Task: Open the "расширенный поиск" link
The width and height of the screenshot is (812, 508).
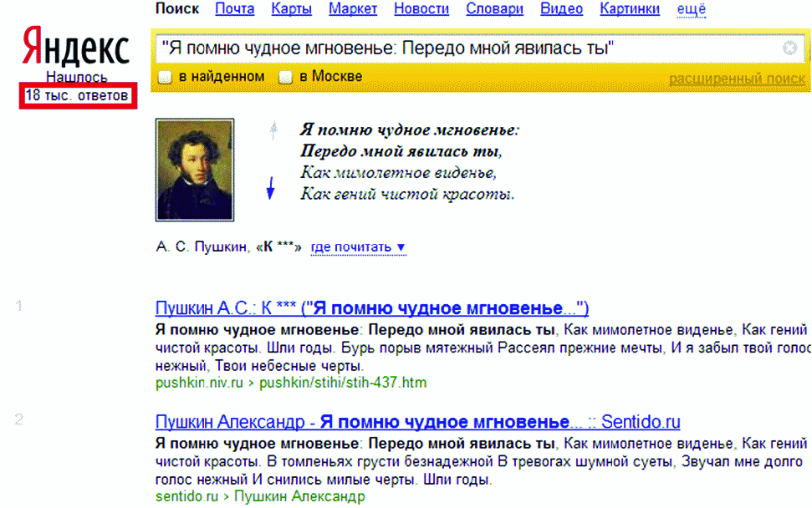Action: (x=737, y=79)
